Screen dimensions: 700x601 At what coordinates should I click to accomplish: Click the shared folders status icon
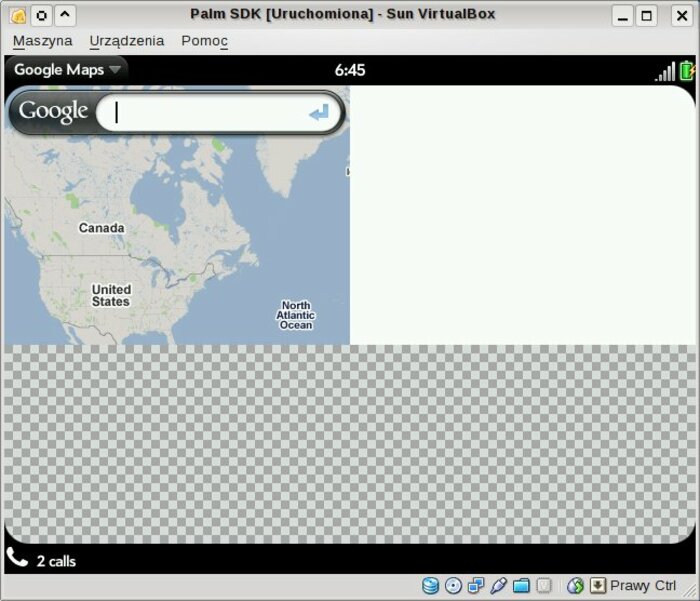[521, 586]
